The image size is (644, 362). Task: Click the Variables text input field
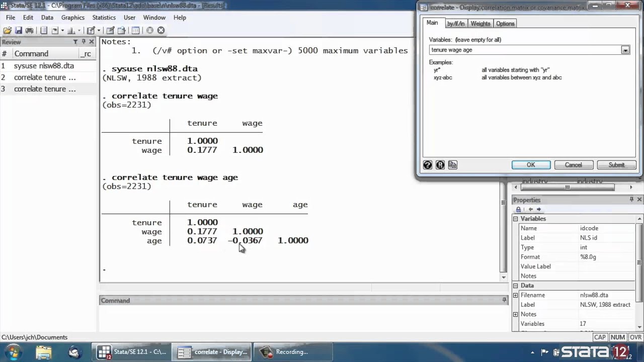(x=525, y=50)
